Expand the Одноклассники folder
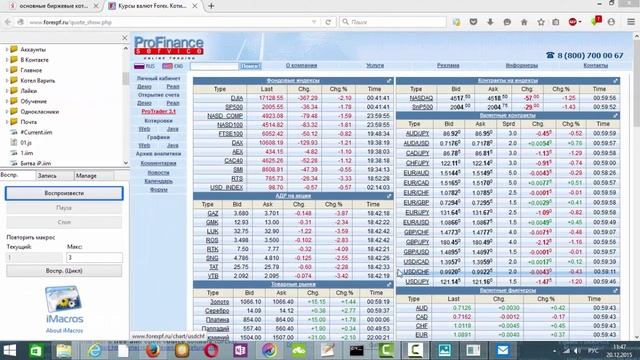Image resolution: width=640 pixels, height=360 pixels. [7, 111]
